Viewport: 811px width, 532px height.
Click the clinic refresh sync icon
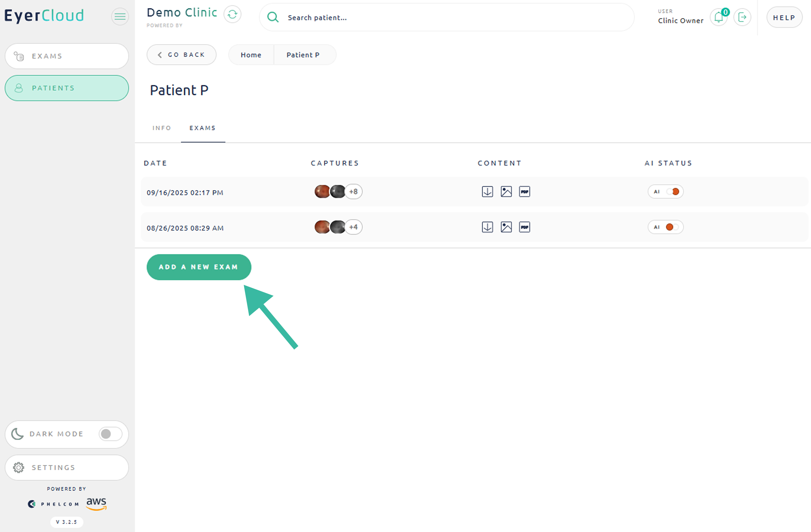(x=232, y=14)
